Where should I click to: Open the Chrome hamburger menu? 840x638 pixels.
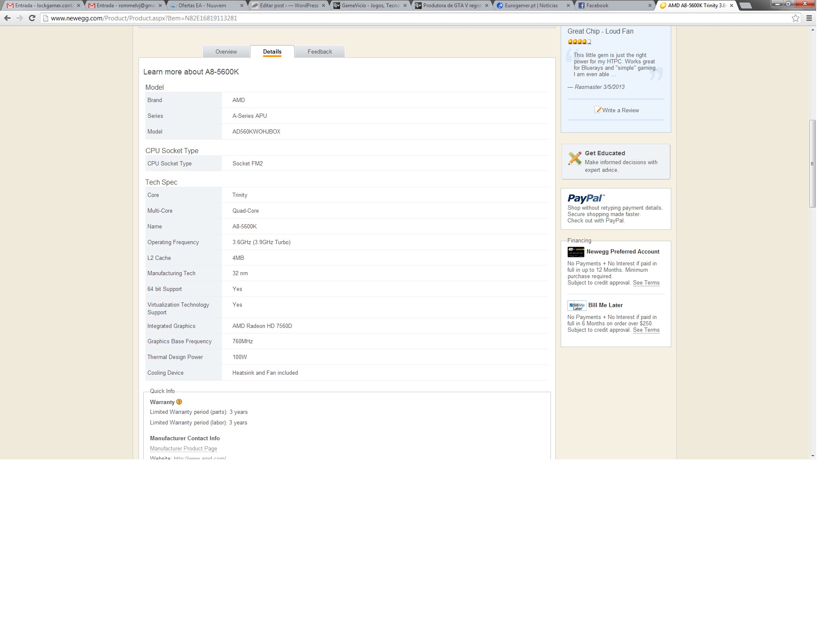[809, 18]
